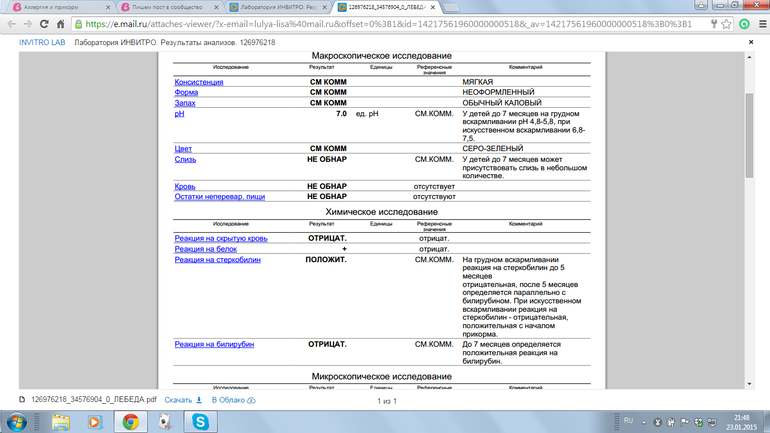Image resolution: width=770 pixels, height=433 pixels.
Task: Click the 'Реакция на стеркобилин' link
Action: [x=217, y=259]
